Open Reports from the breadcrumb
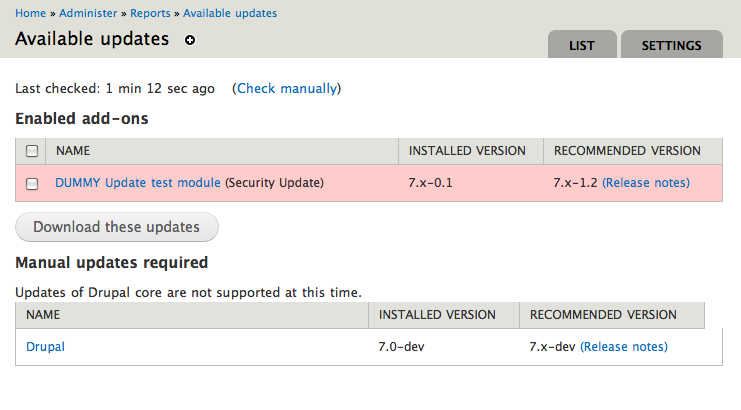This screenshot has width=741, height=410. [151, 13]
